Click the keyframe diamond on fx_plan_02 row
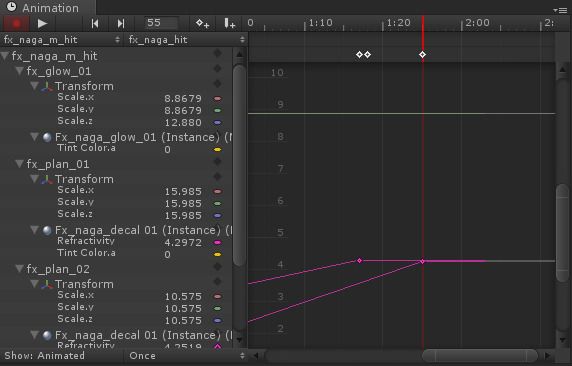The image size is (572, 366). click(217, 266)
